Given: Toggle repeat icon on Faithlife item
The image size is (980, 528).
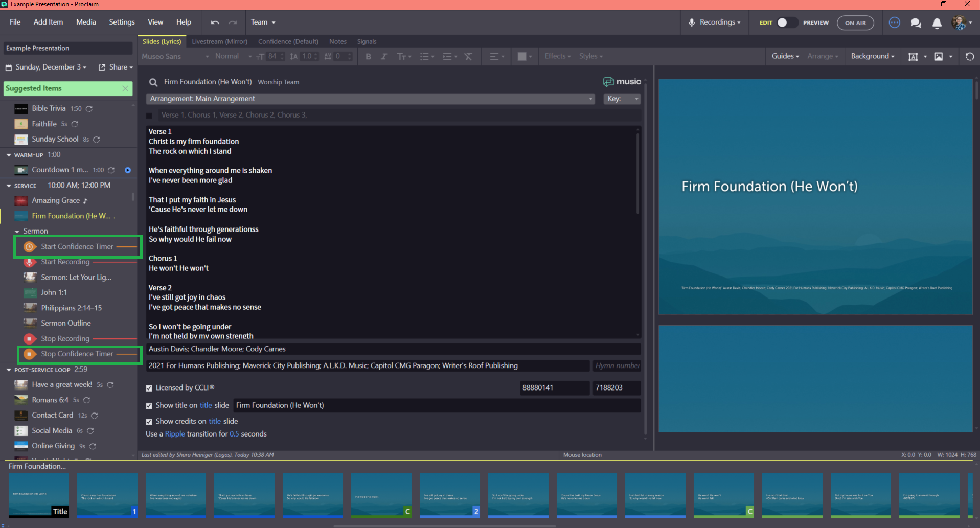Looking at the screenshot, I should pyautogui.click(x=75, y=124).
